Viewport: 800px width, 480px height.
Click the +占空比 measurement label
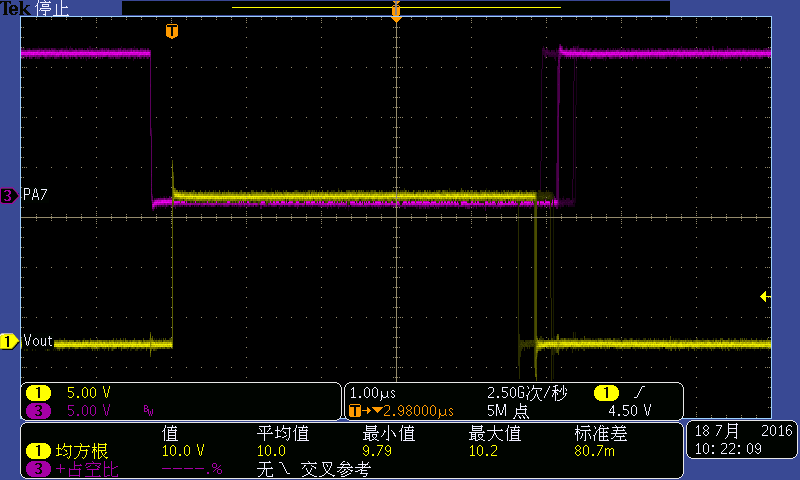click(x=87, y=469)
